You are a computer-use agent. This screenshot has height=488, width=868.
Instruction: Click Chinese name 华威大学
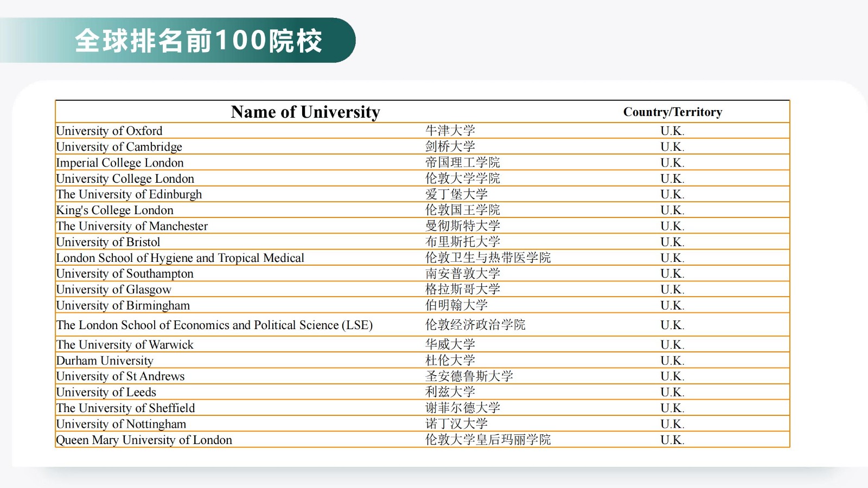point(450,344)
